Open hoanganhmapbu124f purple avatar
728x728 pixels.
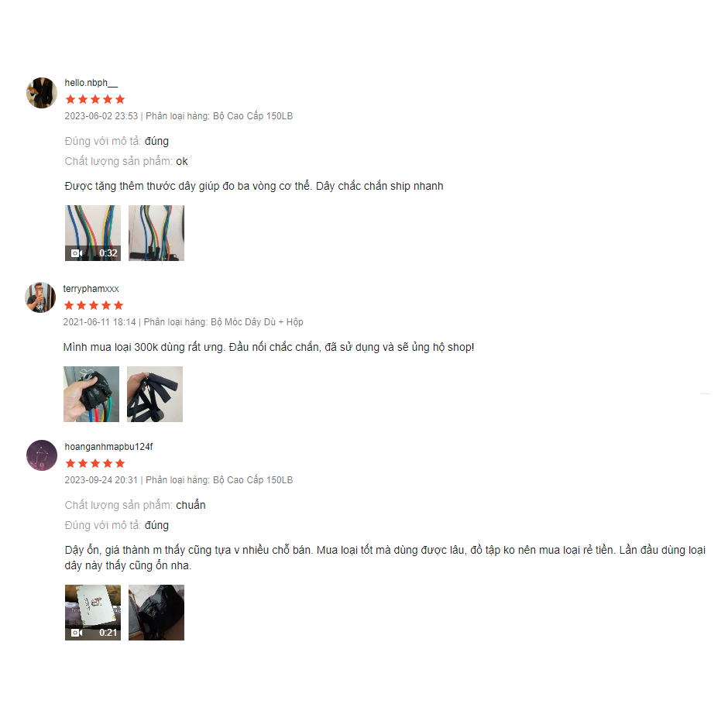coord(42,455)
